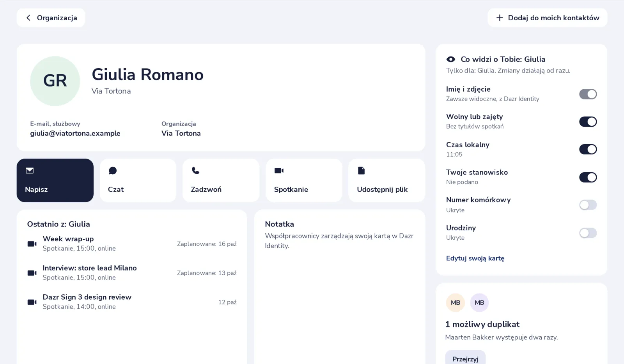
Task: Turn off the Czas lokalny switch
Action: pyautogui.click(x=588, y=149)
